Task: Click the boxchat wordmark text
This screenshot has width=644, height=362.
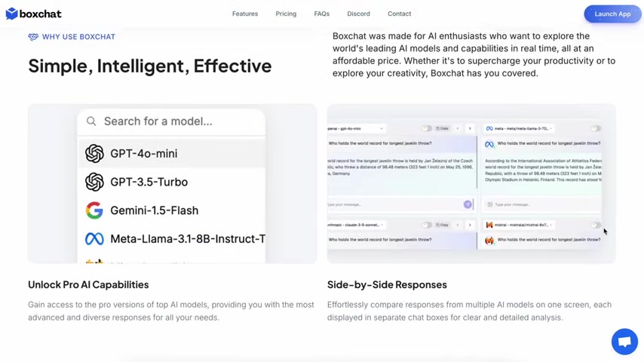Action: tap(40, 14)
